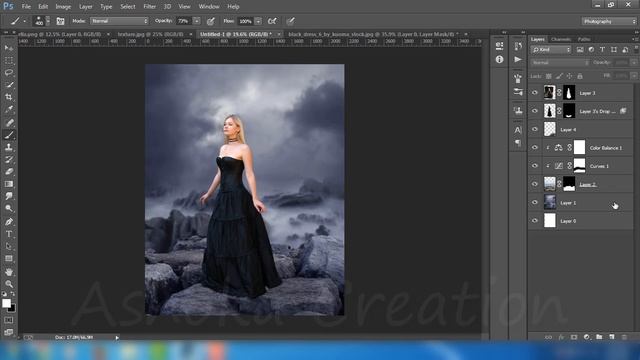The image size is (640, 360).
Task: Create a new group folder button
Action: pyautogui.click(x=599, y=337)
